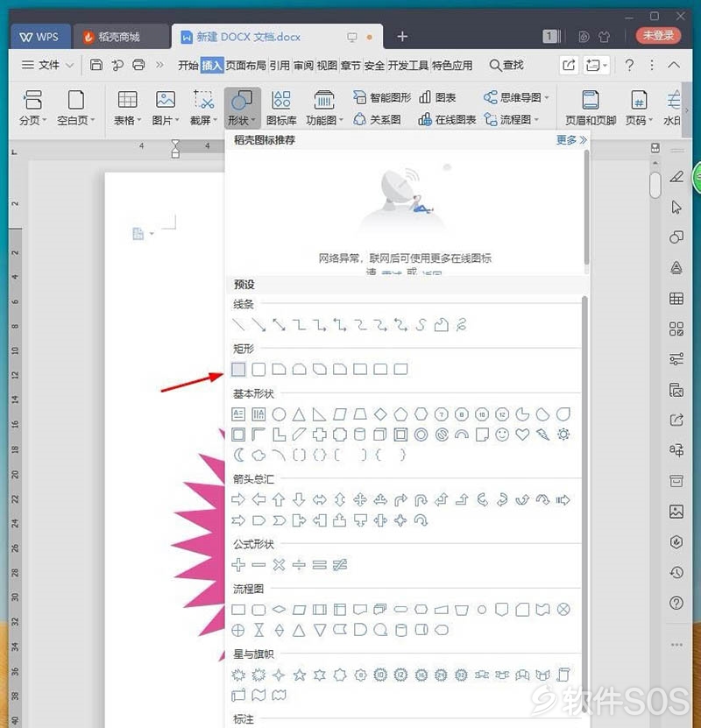Pick the flowchart decision diamond shape
The width and height of the screenshot is (701, 728).
tap(279, 609)
